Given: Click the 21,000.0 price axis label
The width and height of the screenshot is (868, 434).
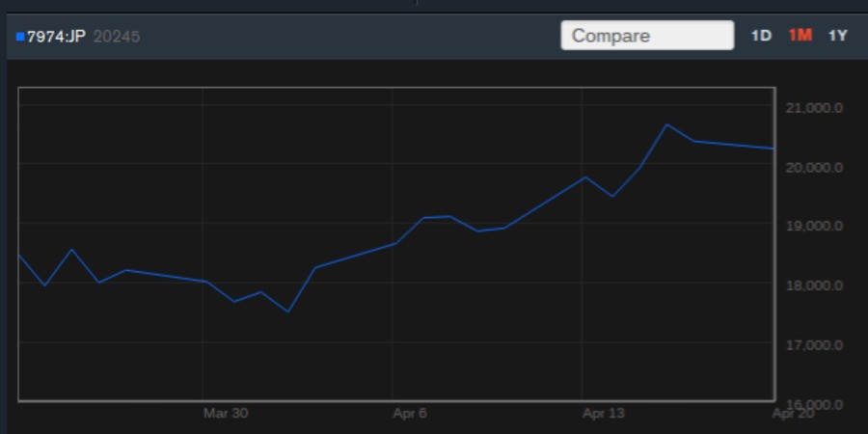Looking at the screenshot, I should (815, 108).
